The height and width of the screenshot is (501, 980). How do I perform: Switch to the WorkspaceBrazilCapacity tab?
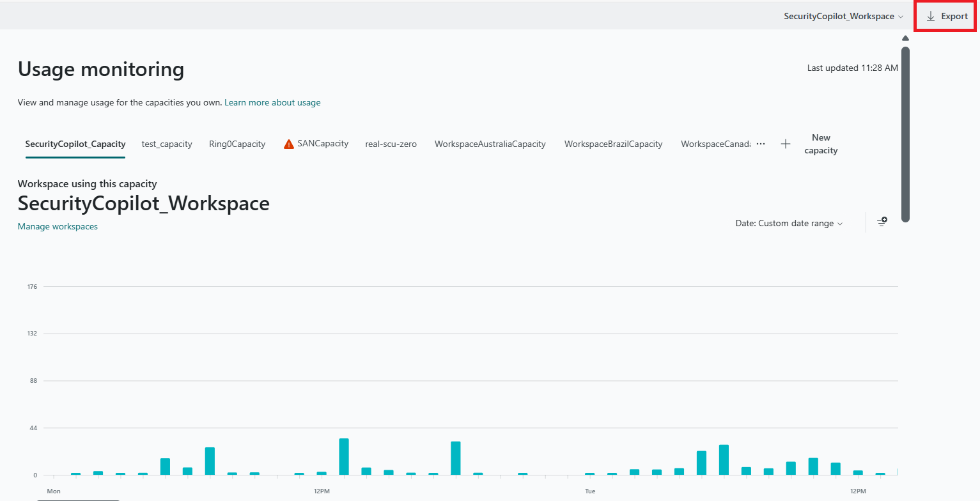613,144
